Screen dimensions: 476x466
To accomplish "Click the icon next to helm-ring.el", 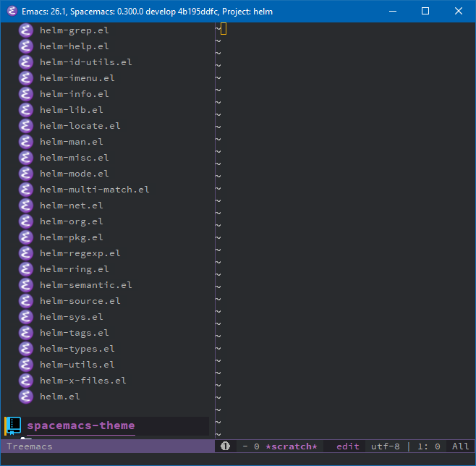I will click(x=26, y=269).
